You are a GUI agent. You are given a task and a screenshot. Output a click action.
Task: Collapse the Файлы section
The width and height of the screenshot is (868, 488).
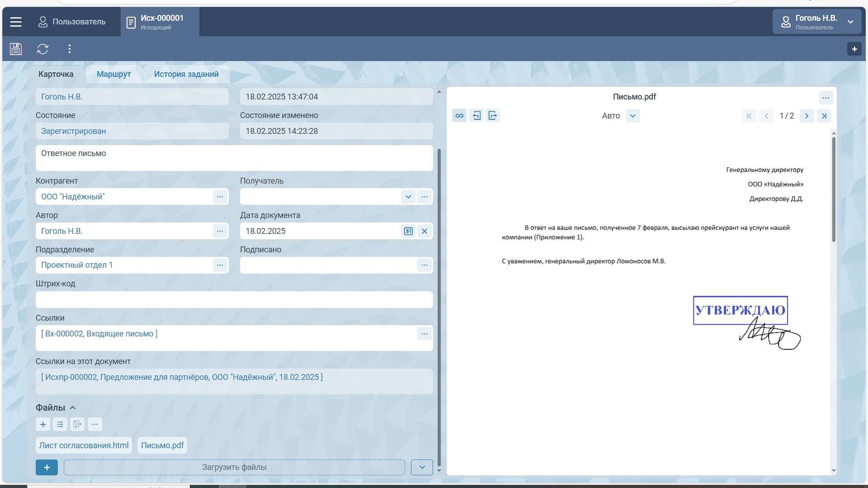[x=73, y=407]
